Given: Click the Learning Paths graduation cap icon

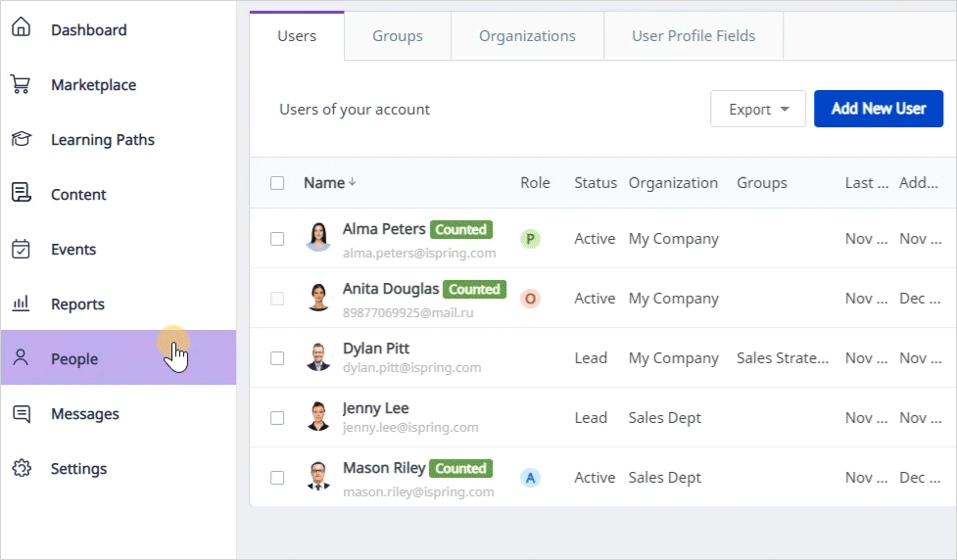Looking at the screenshot, I should click(21, 140).
